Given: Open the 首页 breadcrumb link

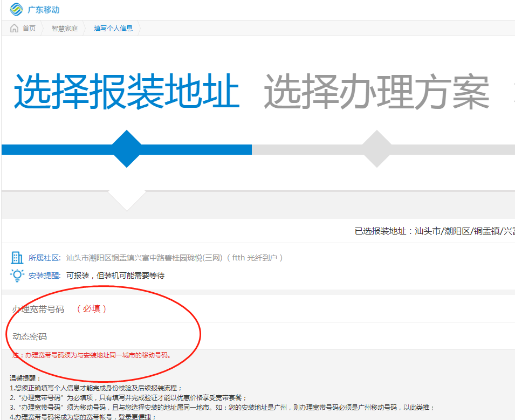Looking at the screenshot, I should 29,29.
